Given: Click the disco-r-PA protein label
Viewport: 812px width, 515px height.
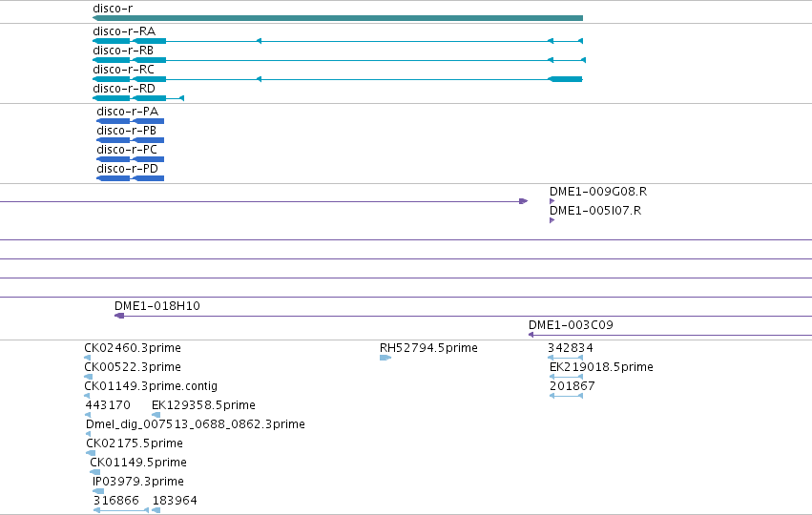Looking at the screenshot, I should point(128,112).
